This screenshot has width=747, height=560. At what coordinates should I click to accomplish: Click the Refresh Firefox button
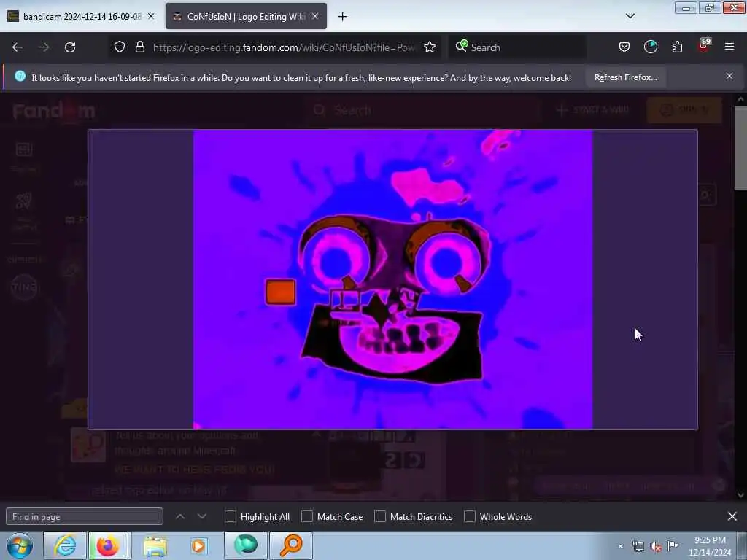[x=625, y=77]
